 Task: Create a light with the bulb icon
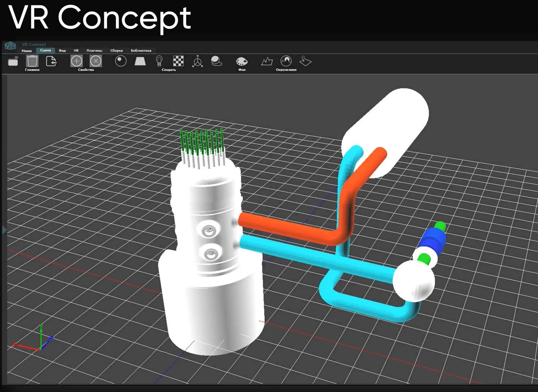[159, 61]
